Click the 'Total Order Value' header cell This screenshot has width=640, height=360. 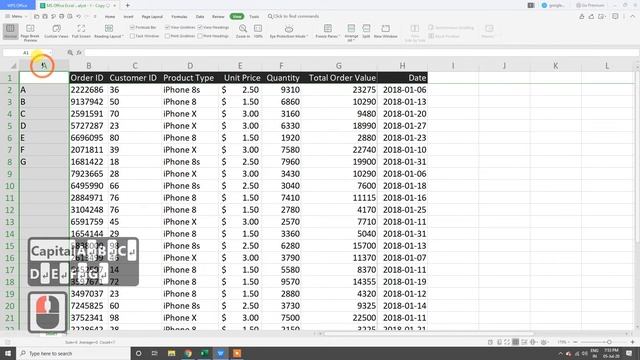pyautogui.click(x=339, y=78)
